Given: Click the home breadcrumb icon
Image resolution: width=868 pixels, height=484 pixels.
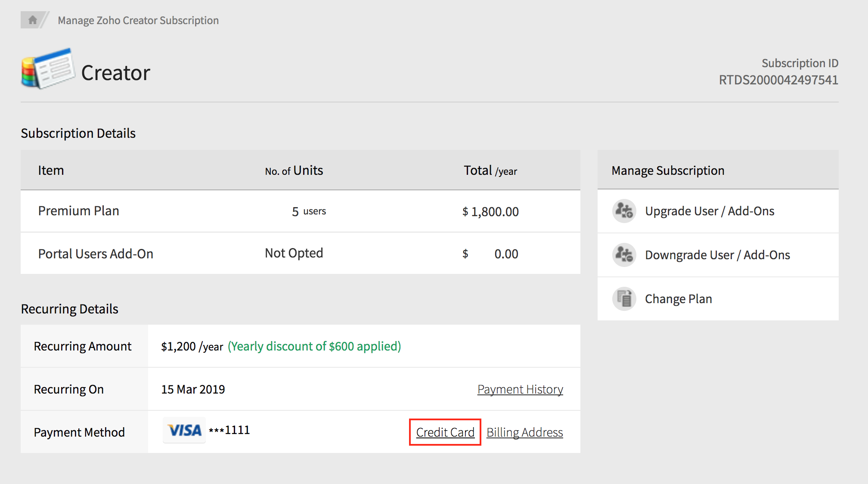Looking at the screenshot, I should coord(33,20).
